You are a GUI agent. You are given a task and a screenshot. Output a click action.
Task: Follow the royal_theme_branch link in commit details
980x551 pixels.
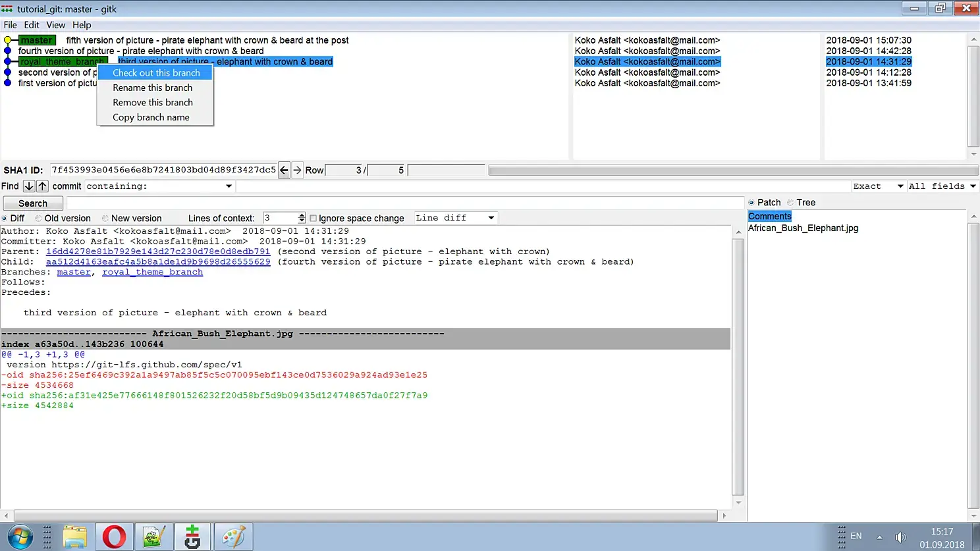coord(153,273)
